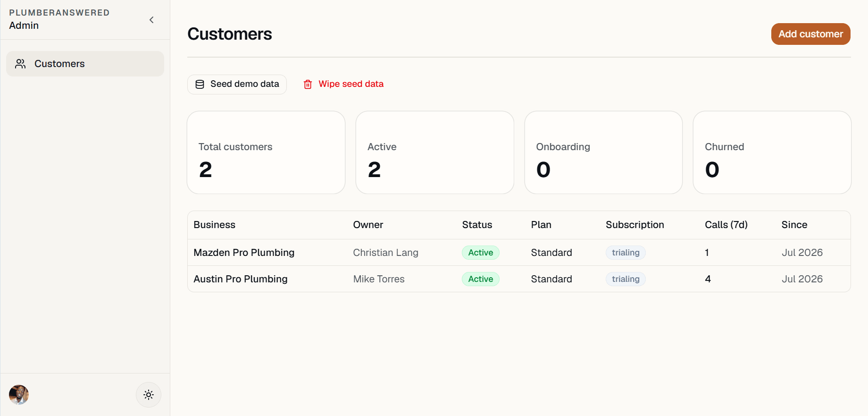Click the trialing badge for Mazden Pro Plumbing
This screenshot has height=416, width=868.
click(626, 253)
